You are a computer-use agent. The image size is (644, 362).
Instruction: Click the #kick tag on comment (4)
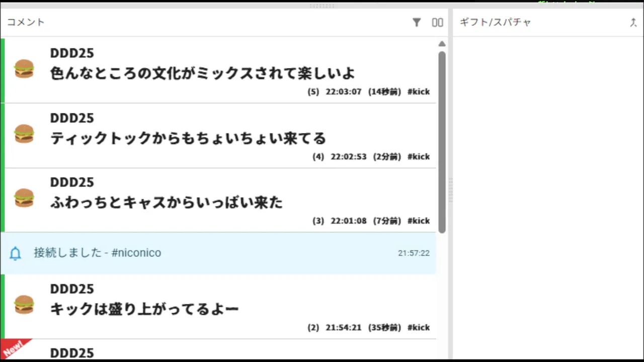[x=419, y=157]
